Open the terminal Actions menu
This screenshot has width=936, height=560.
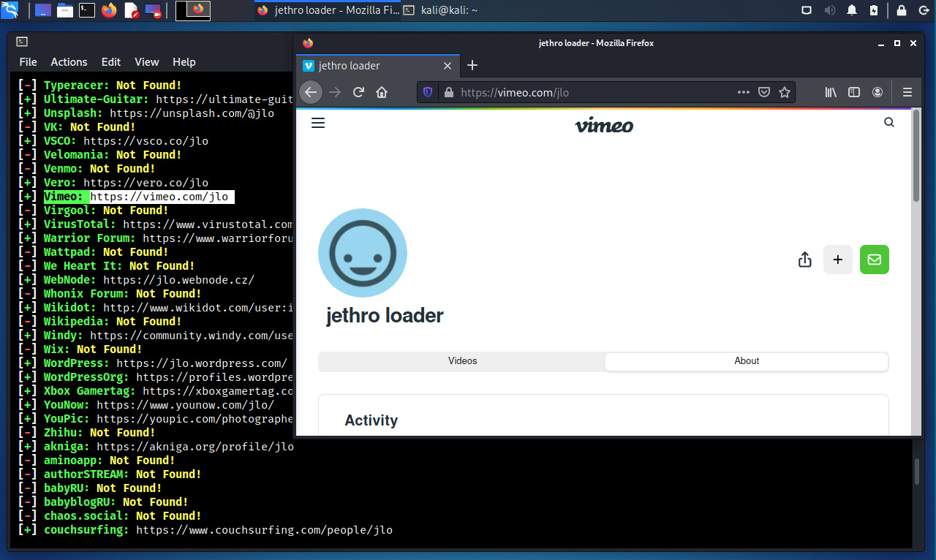(69, 62)
